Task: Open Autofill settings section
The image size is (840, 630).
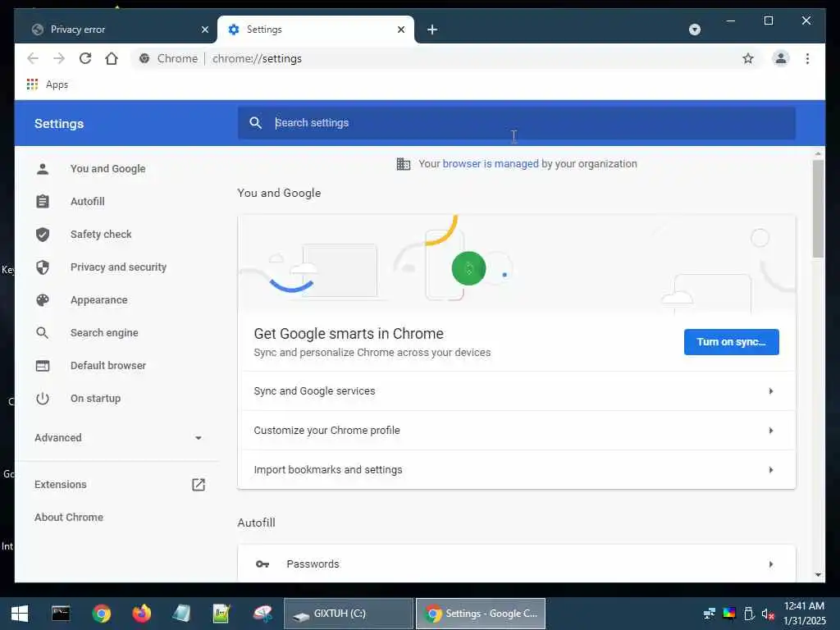Action: (87, 202)
